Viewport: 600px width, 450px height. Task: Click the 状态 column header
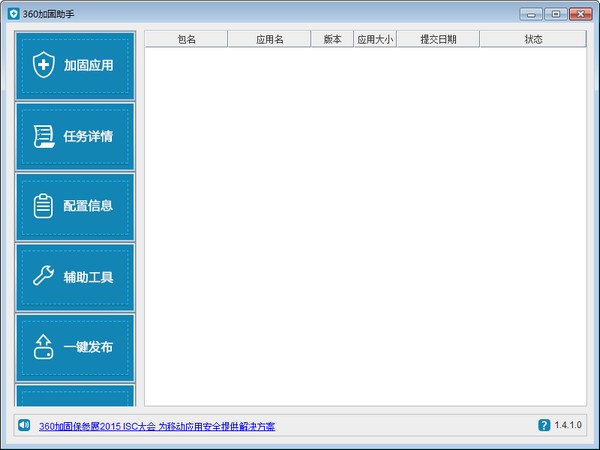pyautogui.click(x=532, y=39)
